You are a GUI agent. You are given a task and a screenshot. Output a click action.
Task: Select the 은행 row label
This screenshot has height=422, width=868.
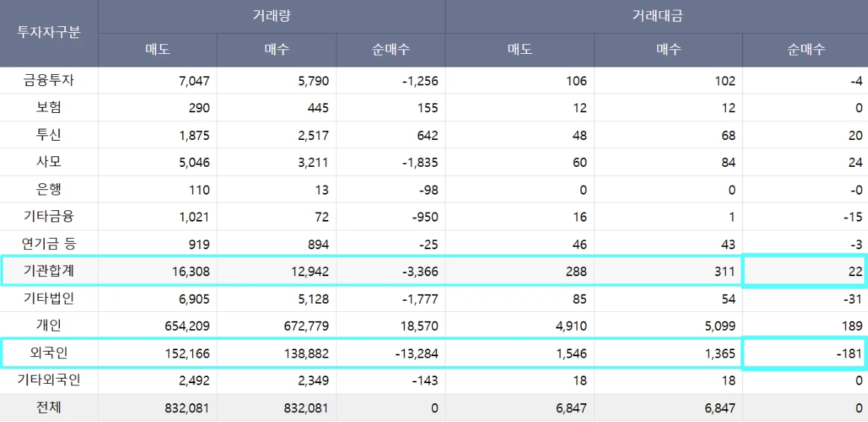point(49,189)
